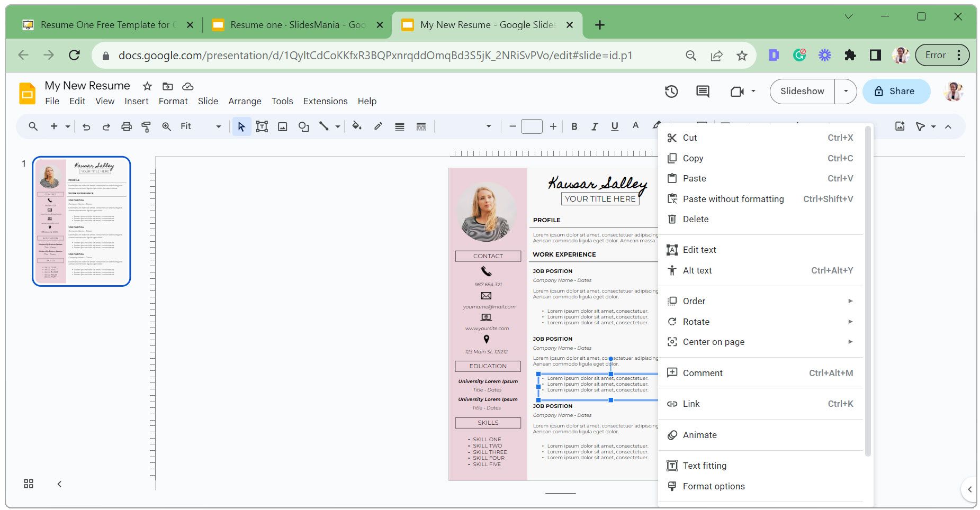Toggle italic formatting

point(594,126)
